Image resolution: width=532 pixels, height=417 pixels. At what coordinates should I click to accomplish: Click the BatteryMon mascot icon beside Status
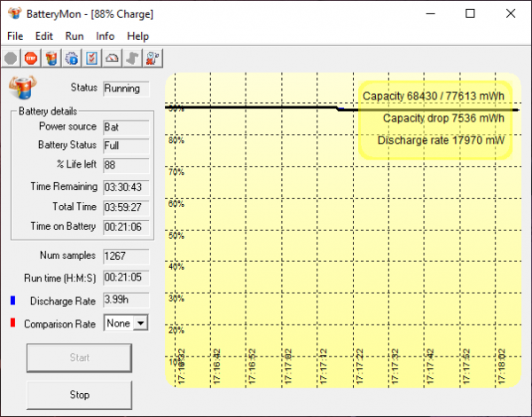point(22,87)
